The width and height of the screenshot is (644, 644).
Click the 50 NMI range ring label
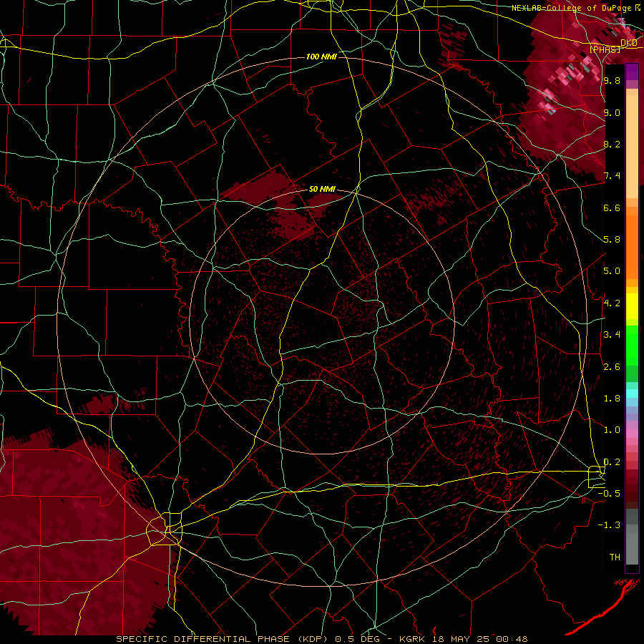coord(322,189)
